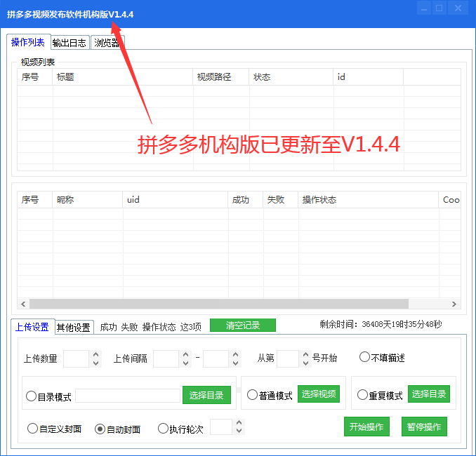The height and width of the screenshot is (456, 476).
Task: Click the 视频路径 column header
Action: pyautogui.click(x=221, y=76)
